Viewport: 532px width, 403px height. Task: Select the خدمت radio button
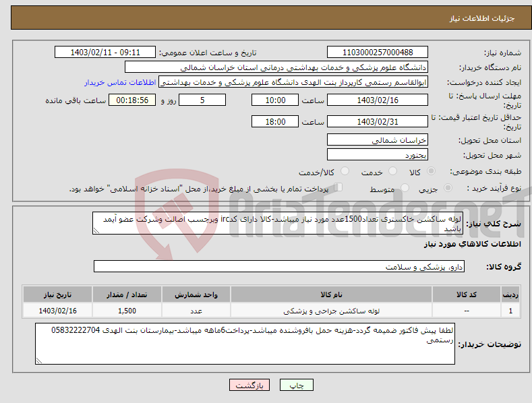[392, 171]
